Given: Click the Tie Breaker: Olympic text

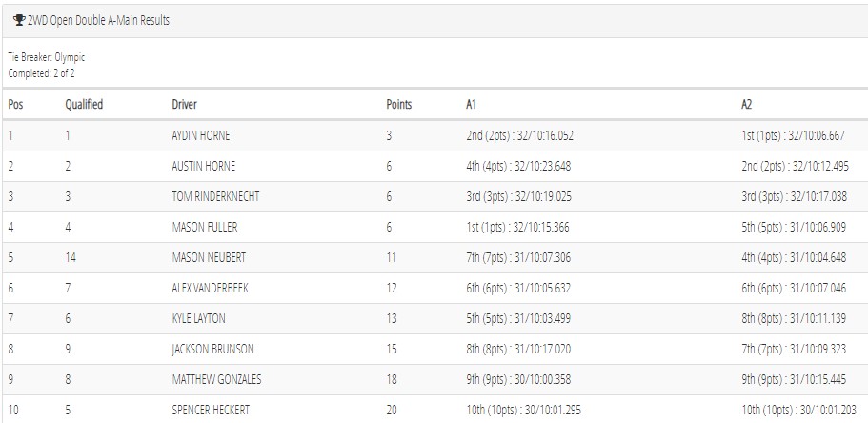Looking at the screenshot, I should point(47,57).
